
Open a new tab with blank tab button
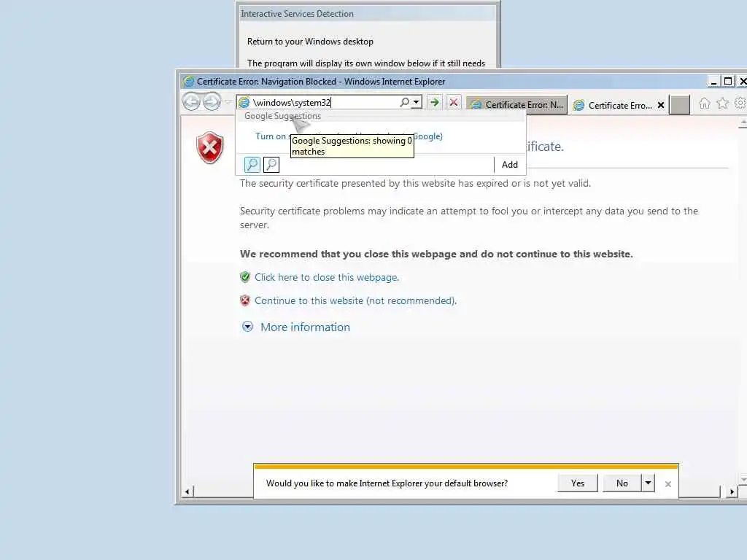click(x=679, y=105)
